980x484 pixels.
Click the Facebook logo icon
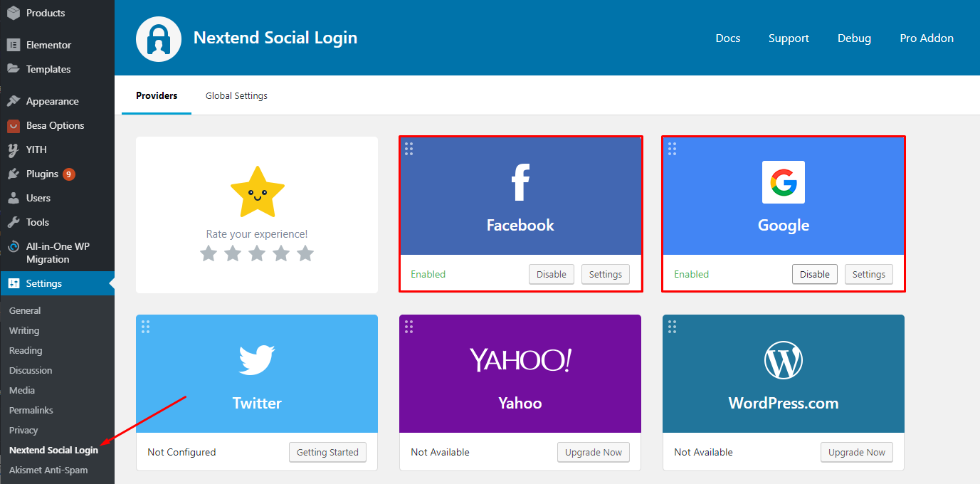pyautogui.click(x=521, y=183)
